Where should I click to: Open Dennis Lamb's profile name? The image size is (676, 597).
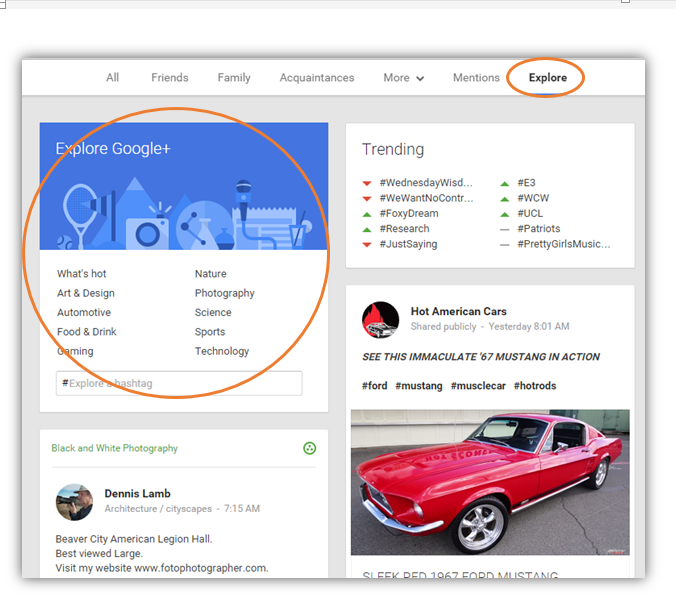coord(137,494)
